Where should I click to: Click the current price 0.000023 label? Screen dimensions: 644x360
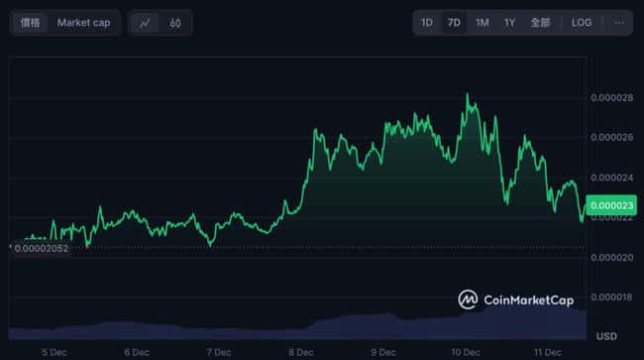(x=611, y=205)
